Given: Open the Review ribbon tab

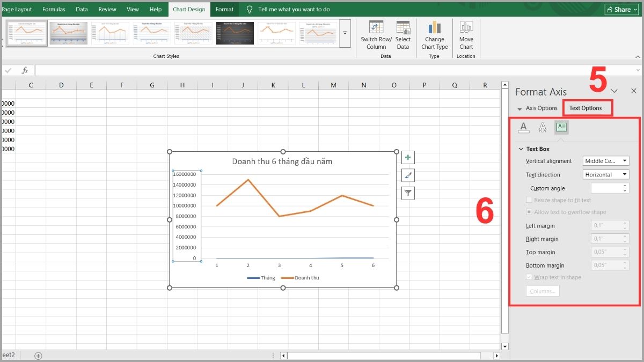Looking at the screenshot, I should pos(107,9).
